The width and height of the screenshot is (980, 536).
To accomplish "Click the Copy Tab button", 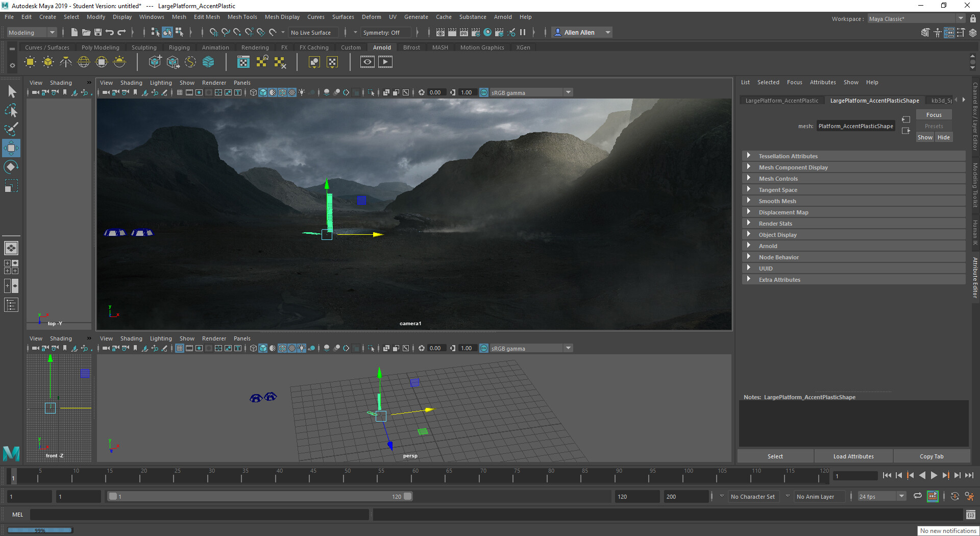I will [x=932, y=456].
